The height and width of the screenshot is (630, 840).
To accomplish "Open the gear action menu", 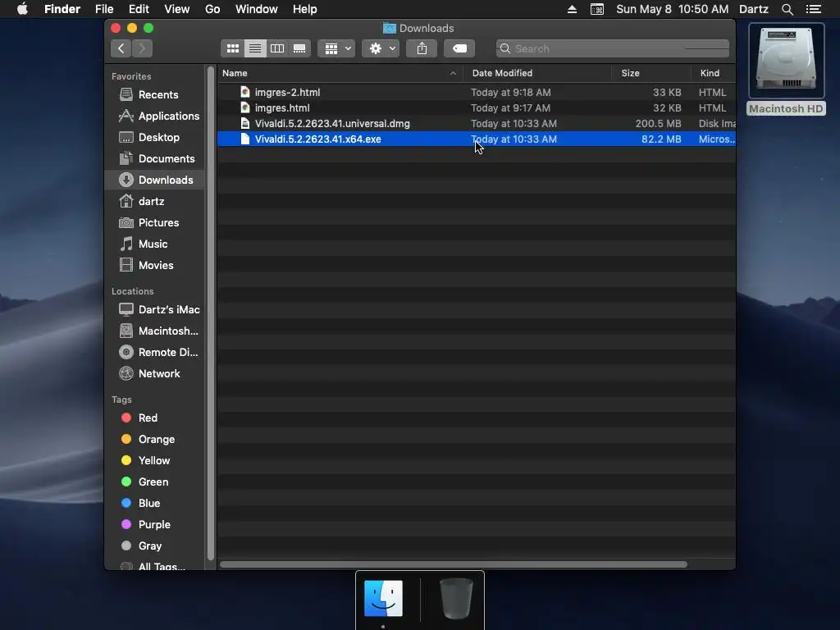I will click(381, 48).
